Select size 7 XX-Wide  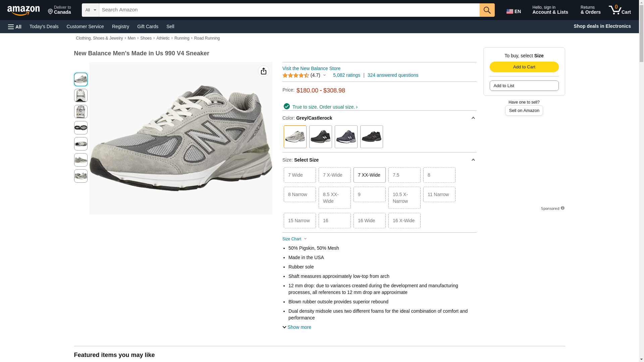pyautogui.click(x=369, y=175)
